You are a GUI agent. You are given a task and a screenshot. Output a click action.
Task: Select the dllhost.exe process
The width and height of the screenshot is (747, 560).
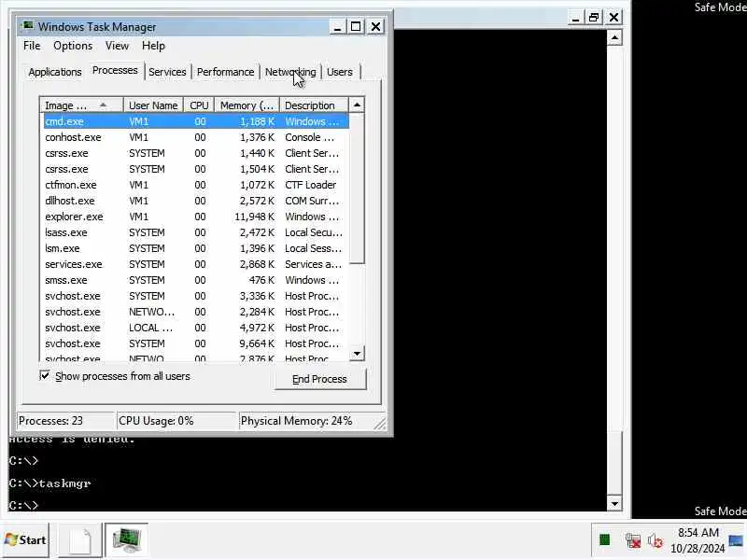pyautogui.click(x=196, y=201)
